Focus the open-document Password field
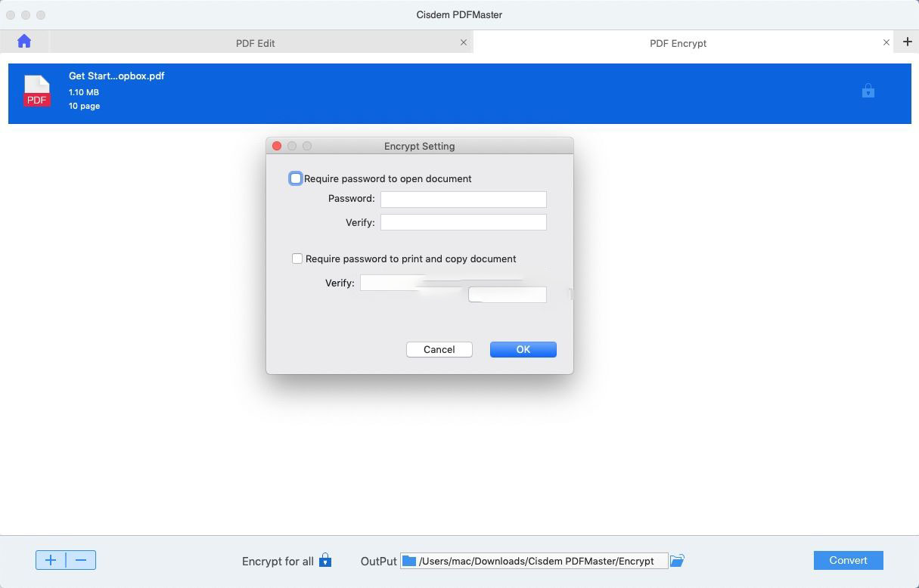This screenshot has height=588, width=919. tap(463, 199)
